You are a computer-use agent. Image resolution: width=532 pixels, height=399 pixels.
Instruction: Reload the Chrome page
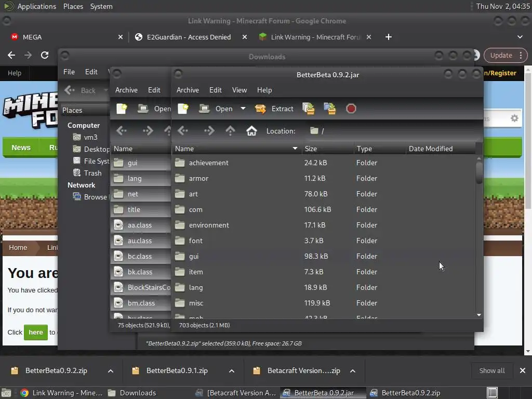coord(45,55)
